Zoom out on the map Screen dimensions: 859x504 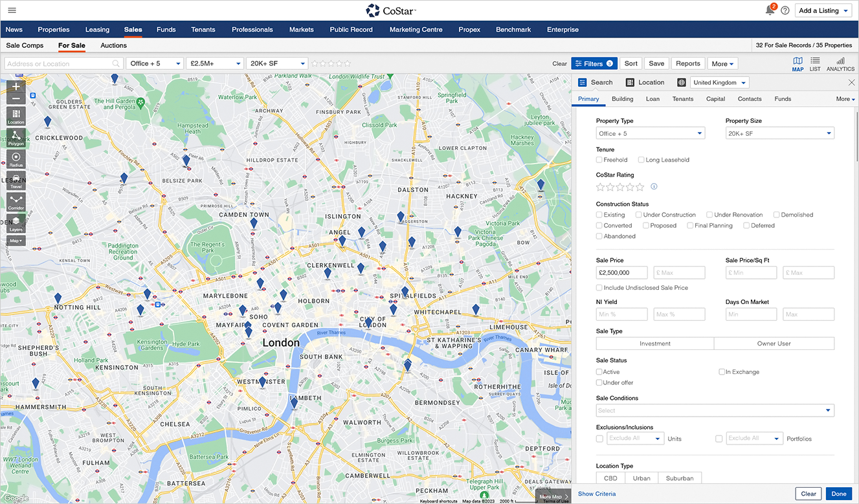click(x=16, y=99)
